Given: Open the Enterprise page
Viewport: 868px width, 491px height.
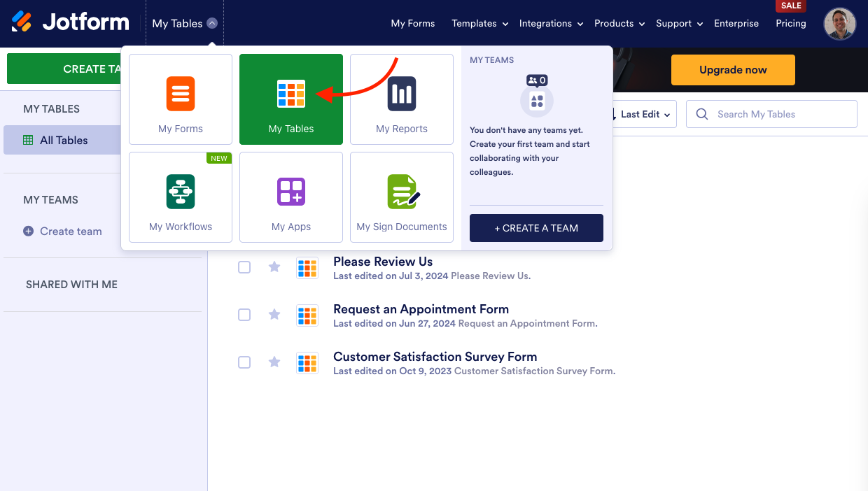Looking at the screenshot, I should 736,23.
